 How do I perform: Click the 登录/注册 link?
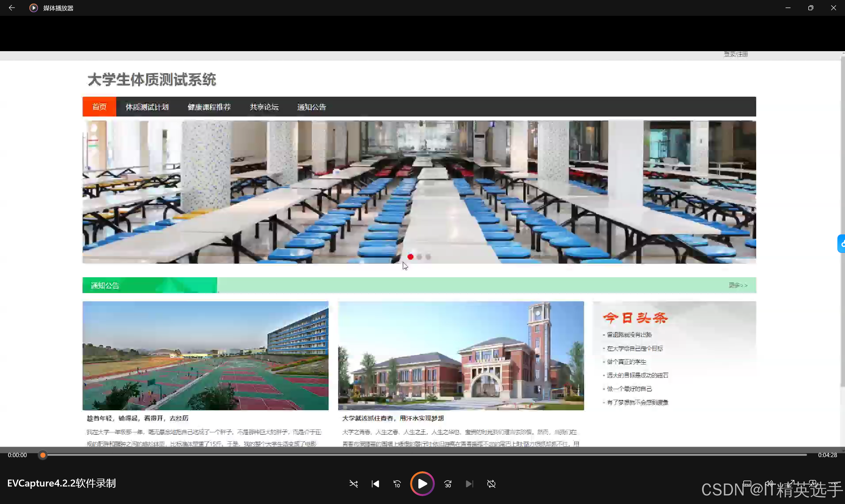point(736,54)
